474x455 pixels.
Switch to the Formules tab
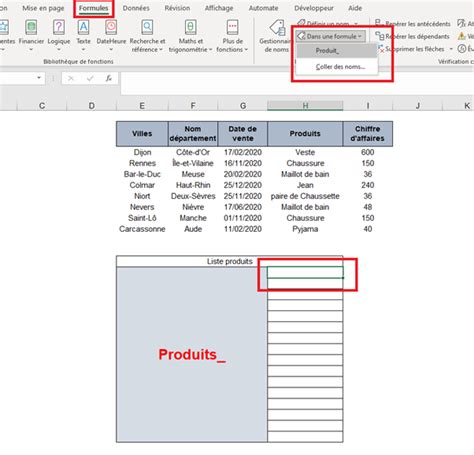[x=94, y=8]
